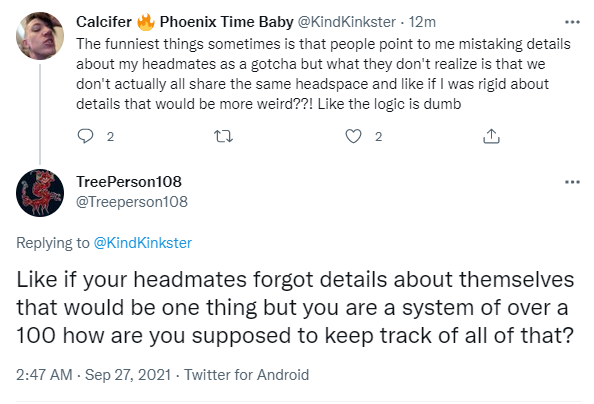Click Calcifer's tweet text about headmates
594x404 pixels.
[323, 74]
